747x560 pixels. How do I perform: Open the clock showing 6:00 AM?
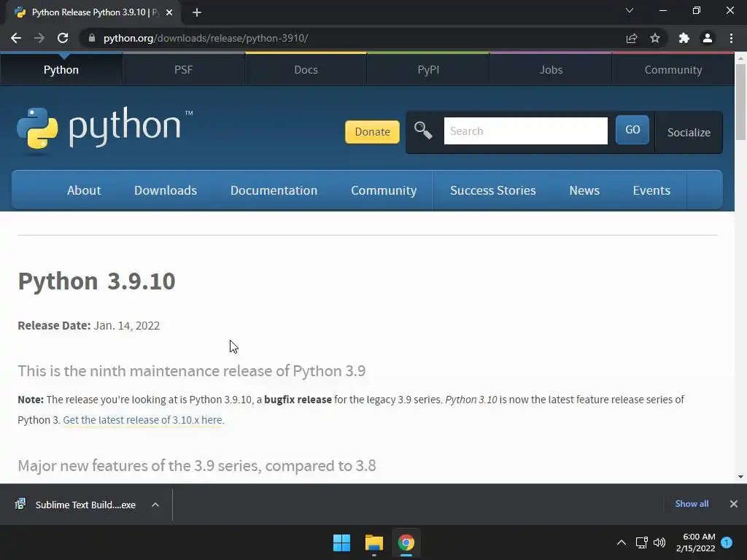coord(695,542)
